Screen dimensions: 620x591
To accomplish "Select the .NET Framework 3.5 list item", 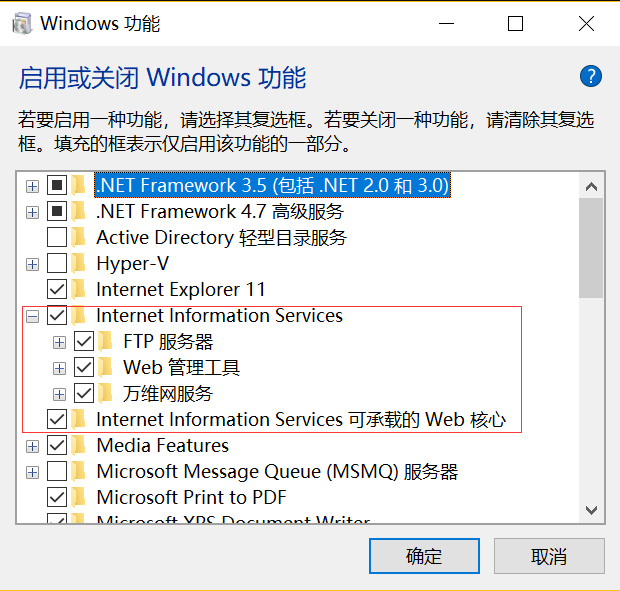I will tap(272, 185).
